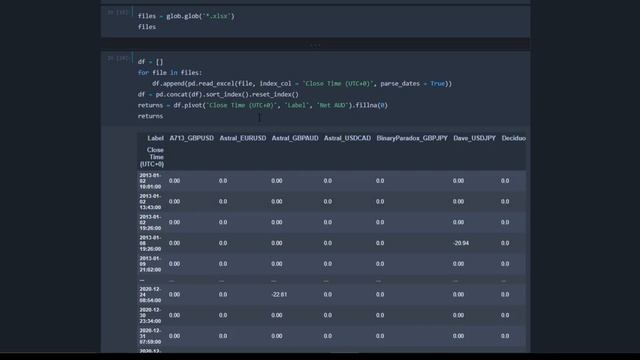
Task: Click Astral_GBPAUD value in 2013-01-08 19:26:00 row
Action: pos(277,243)
